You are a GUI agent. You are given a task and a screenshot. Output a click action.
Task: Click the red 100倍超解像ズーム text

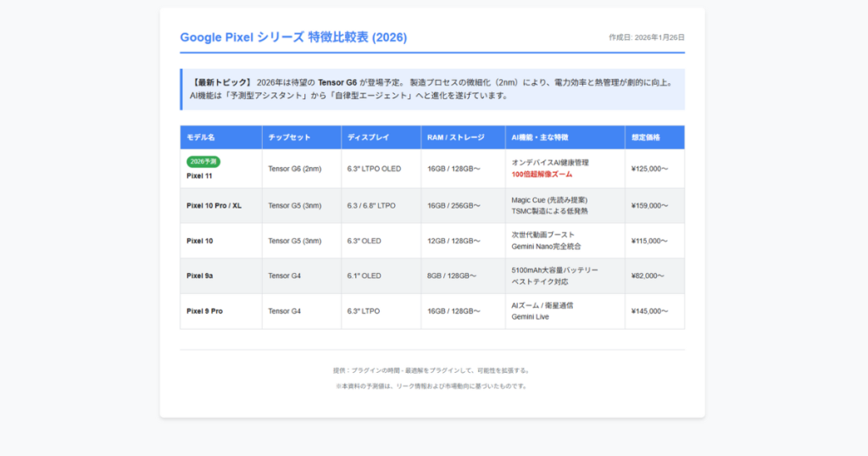click(542, 175)
